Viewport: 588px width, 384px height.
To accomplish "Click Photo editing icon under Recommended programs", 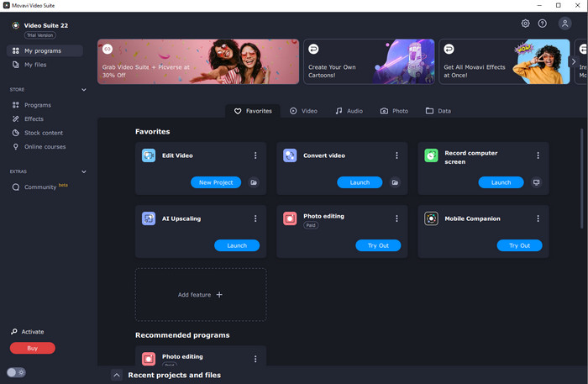I will tap(149, 359).
